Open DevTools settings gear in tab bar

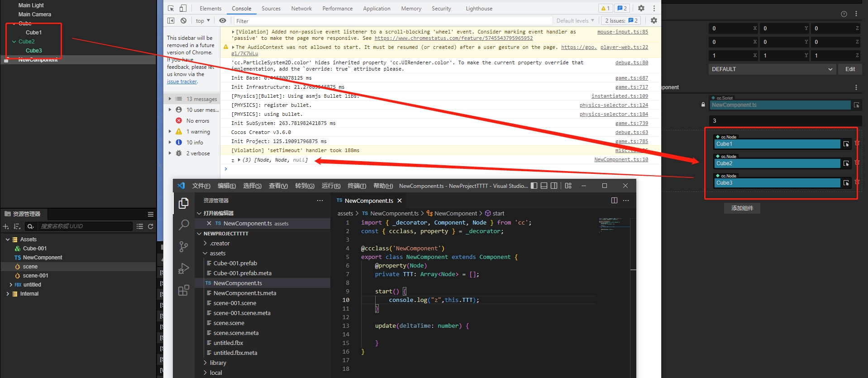click(641, 8)
